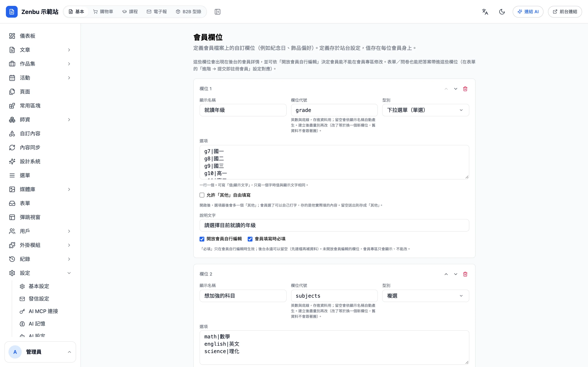Click the 連結 AI button
Screen dimensions: 588x367
[x=528, y=12]
